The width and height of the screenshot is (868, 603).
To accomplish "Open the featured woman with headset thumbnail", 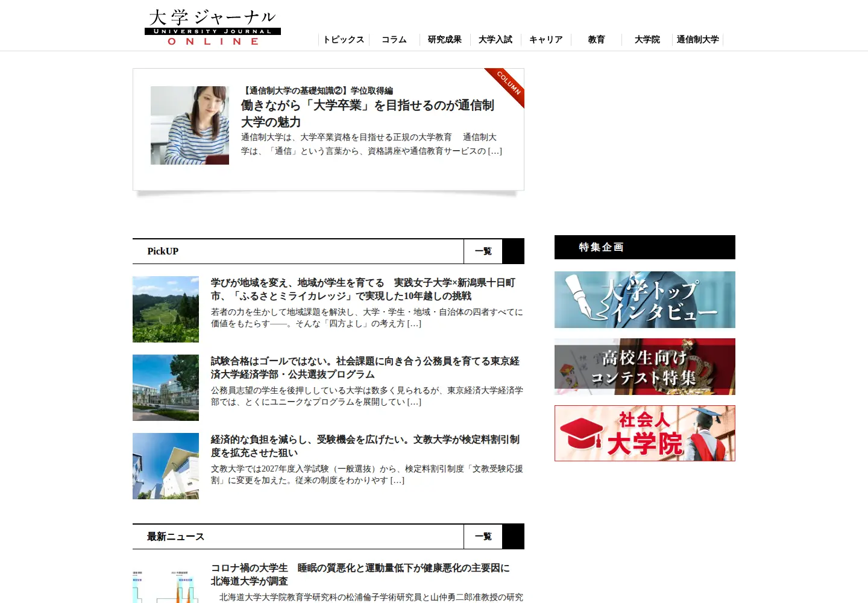I will [190, 125].
